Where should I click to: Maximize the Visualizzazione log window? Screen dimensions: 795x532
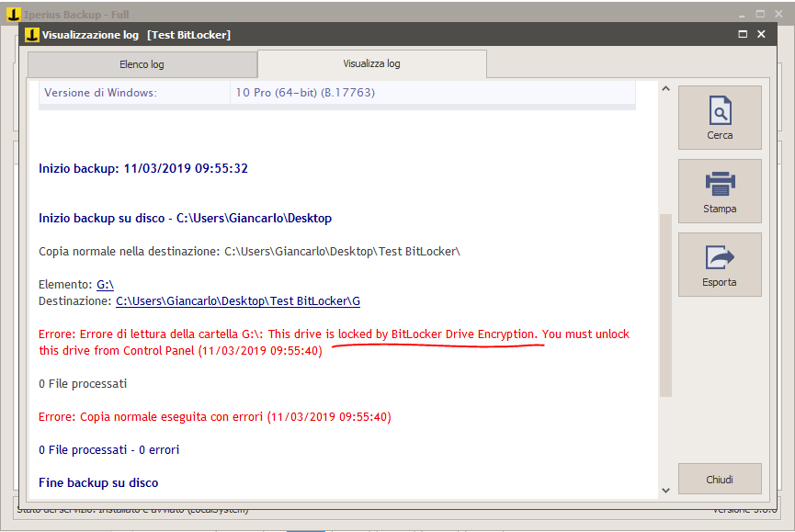[x=743, y=34]
